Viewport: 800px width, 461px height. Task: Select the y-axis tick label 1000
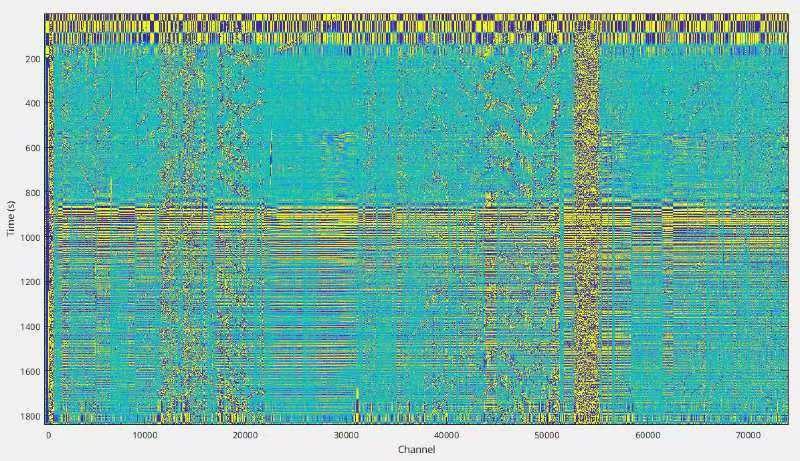30,238
